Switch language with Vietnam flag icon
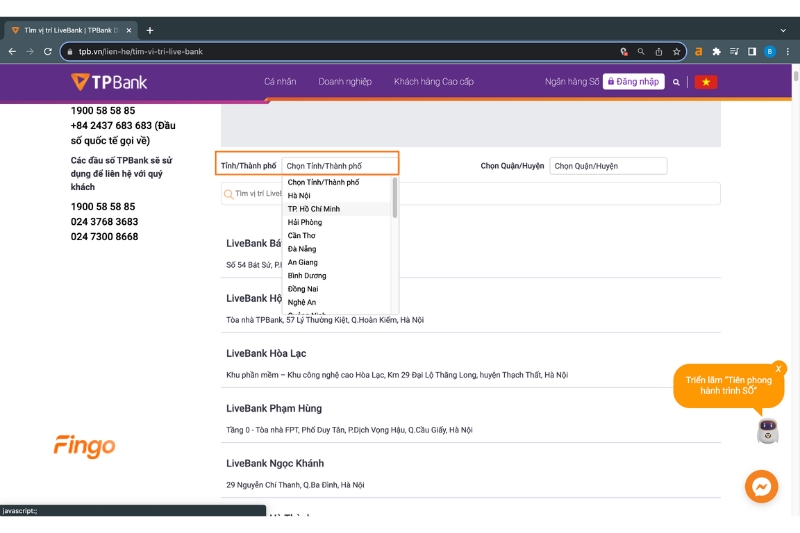Screen dimensions: 800x533 [706, 82]
